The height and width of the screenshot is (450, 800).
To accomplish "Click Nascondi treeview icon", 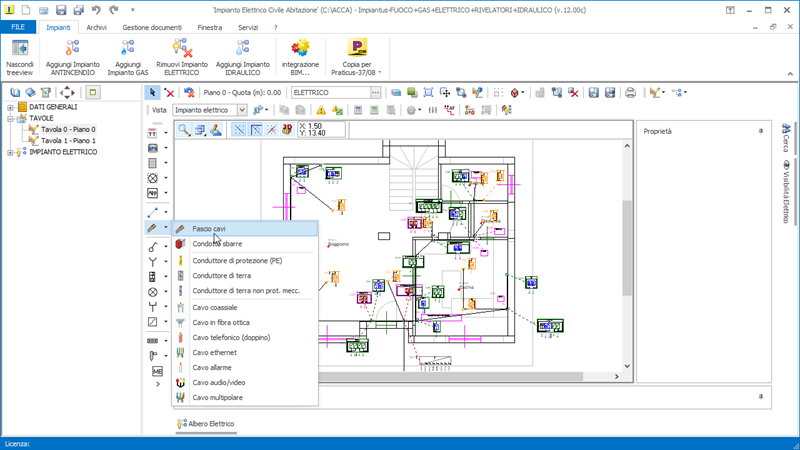I will tap(20, 48).
